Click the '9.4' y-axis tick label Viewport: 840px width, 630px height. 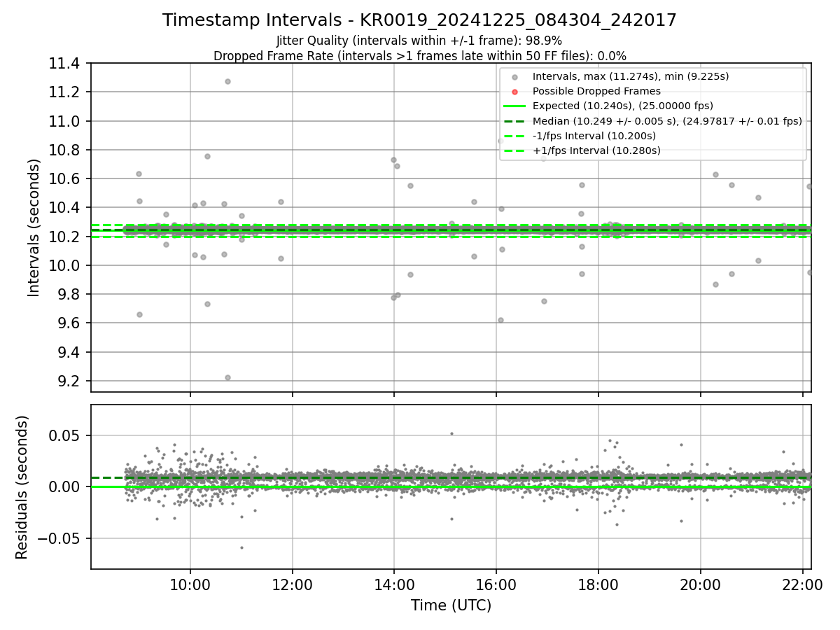[70, 352]
